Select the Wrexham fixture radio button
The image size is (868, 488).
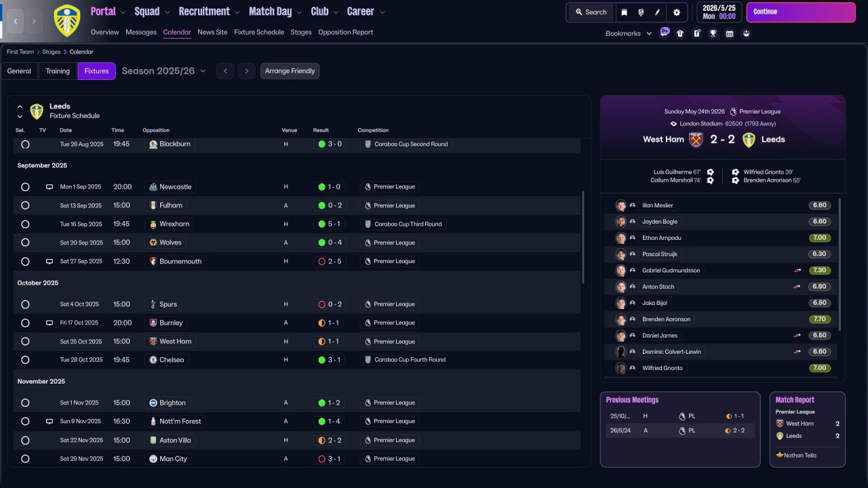pos(25,224)
